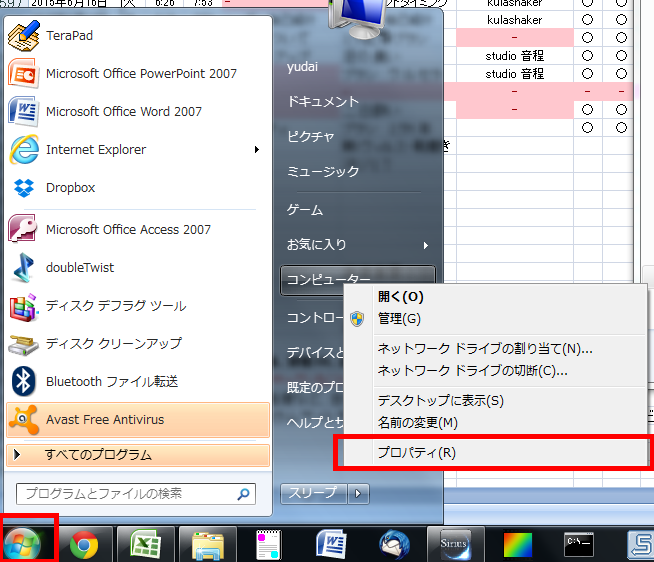Screen dimensions: 654x562
Task: Launch Avast Free Antivirus
Action: [x=138, y=420]
